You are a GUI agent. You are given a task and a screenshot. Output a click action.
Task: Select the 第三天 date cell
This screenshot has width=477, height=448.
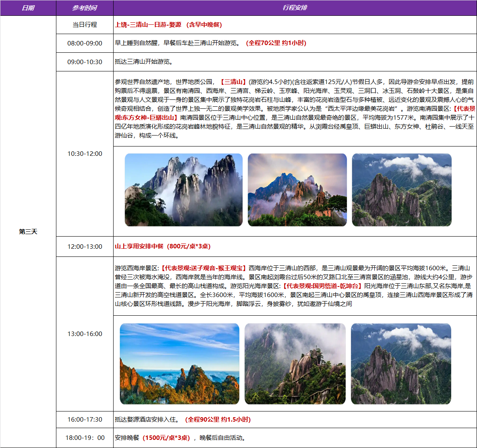pyautogui.click(x=28, y=232)
